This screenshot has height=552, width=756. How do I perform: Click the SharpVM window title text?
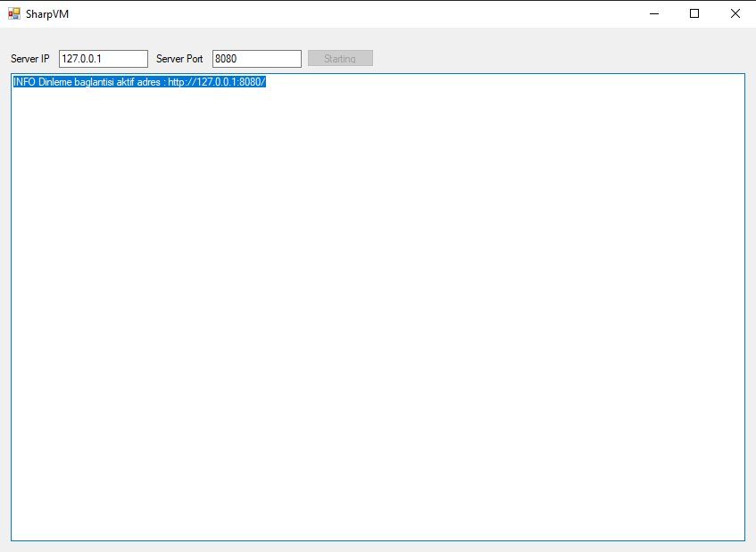click(x=47, y=14)
